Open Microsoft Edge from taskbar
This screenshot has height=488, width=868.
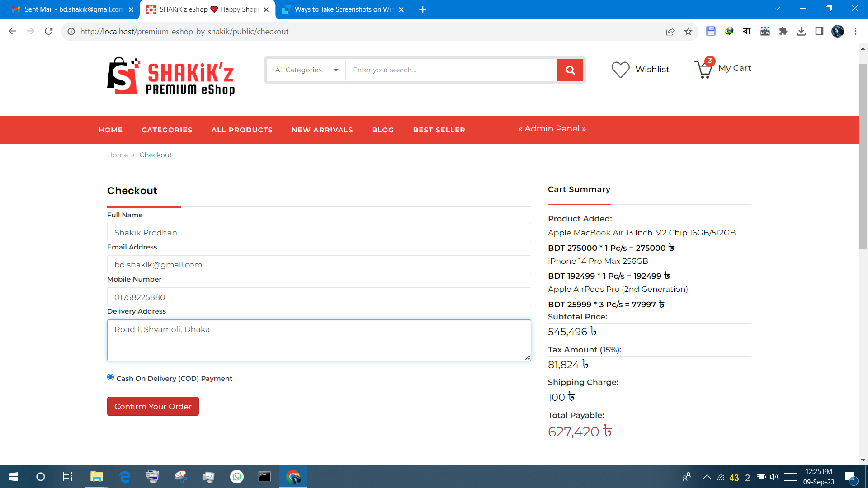point(125,477)
